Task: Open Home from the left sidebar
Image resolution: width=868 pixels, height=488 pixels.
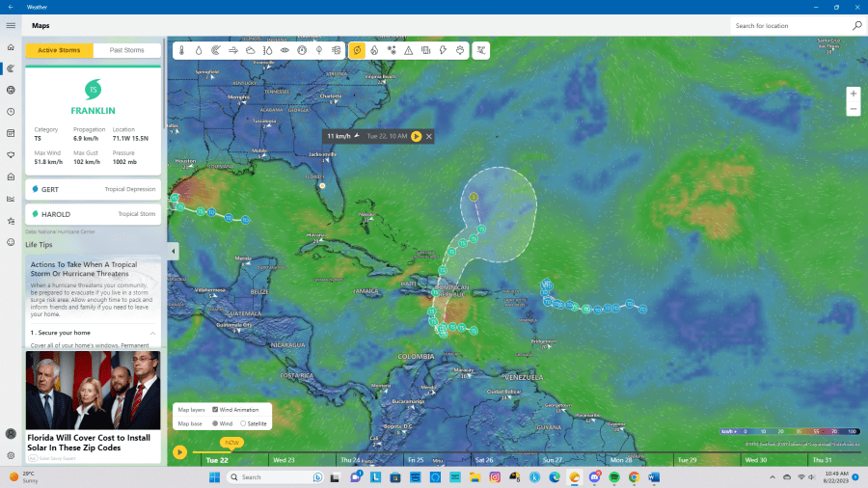Action: pyautogui.click(x=11, y=47)
